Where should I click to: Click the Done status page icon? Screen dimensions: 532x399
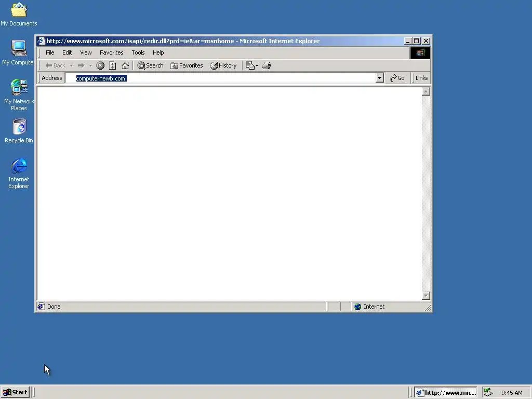click(x=41, y=307)
